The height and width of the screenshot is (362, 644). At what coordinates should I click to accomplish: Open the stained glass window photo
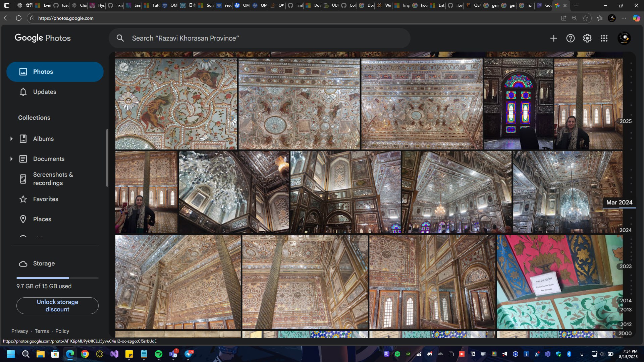point(518,104)
